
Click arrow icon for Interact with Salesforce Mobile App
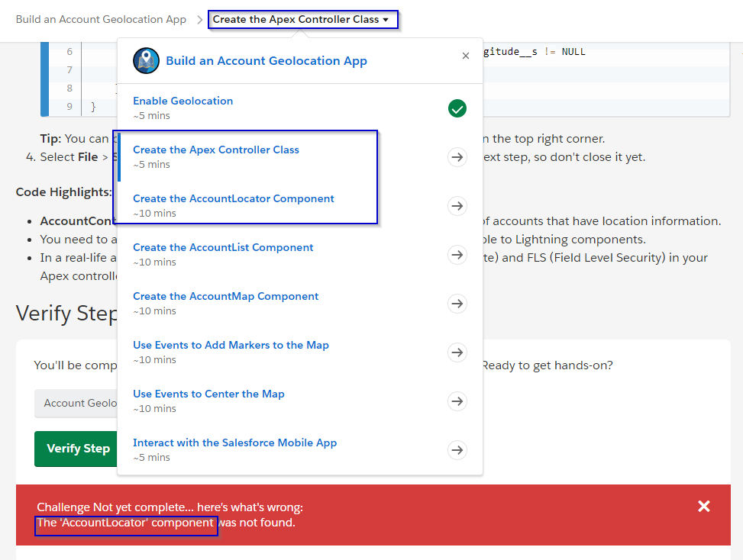(457, 450)
